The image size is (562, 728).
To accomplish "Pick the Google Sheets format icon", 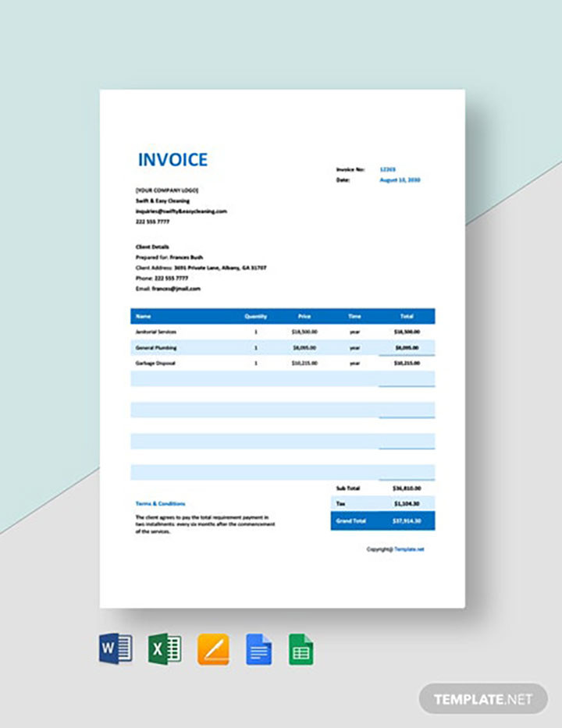I will pyautogui.click(x=301, y=648).
